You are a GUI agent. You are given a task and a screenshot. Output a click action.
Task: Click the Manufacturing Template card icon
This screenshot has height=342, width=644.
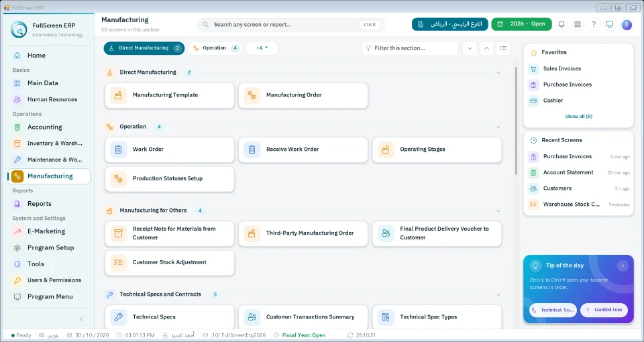[x=118, y=95]
